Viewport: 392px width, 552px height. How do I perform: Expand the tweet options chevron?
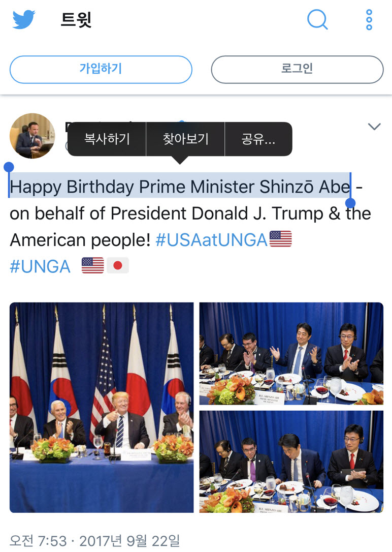(374, 127)
